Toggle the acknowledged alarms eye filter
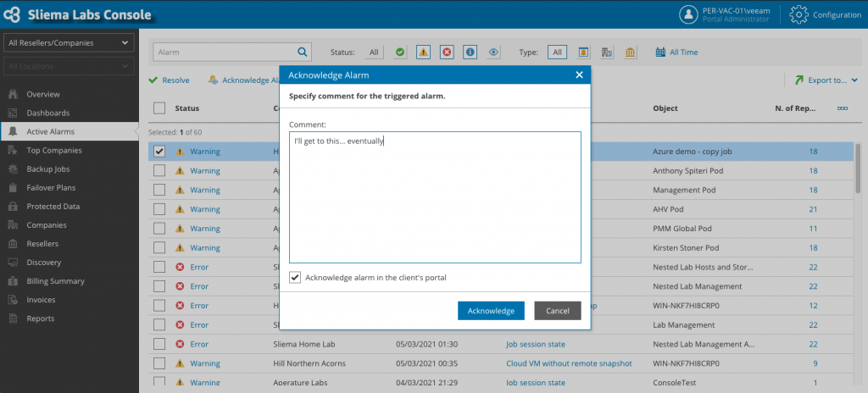Viewport: 868px width, 393px height. [494, 52]
